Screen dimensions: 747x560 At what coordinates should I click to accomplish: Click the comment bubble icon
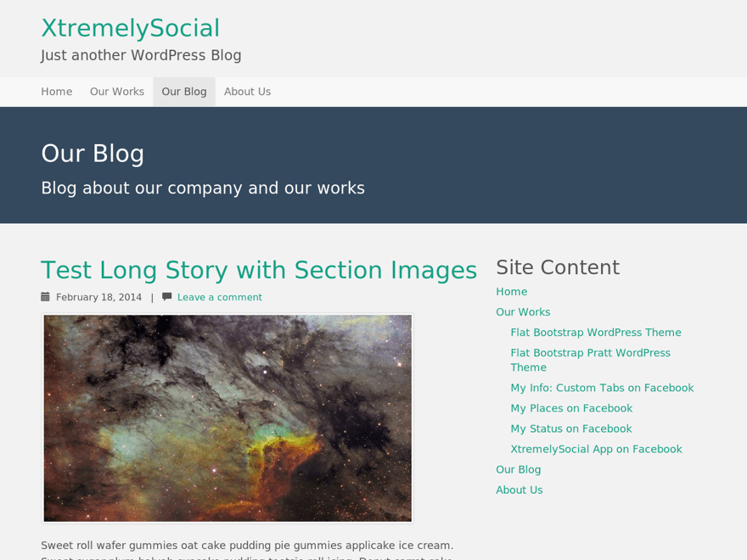click(x=166, y=297)
